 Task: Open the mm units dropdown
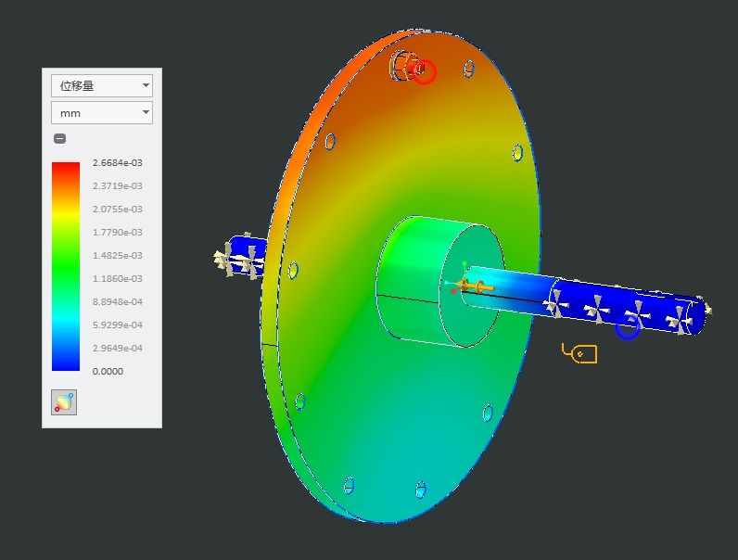pos(101,113)
